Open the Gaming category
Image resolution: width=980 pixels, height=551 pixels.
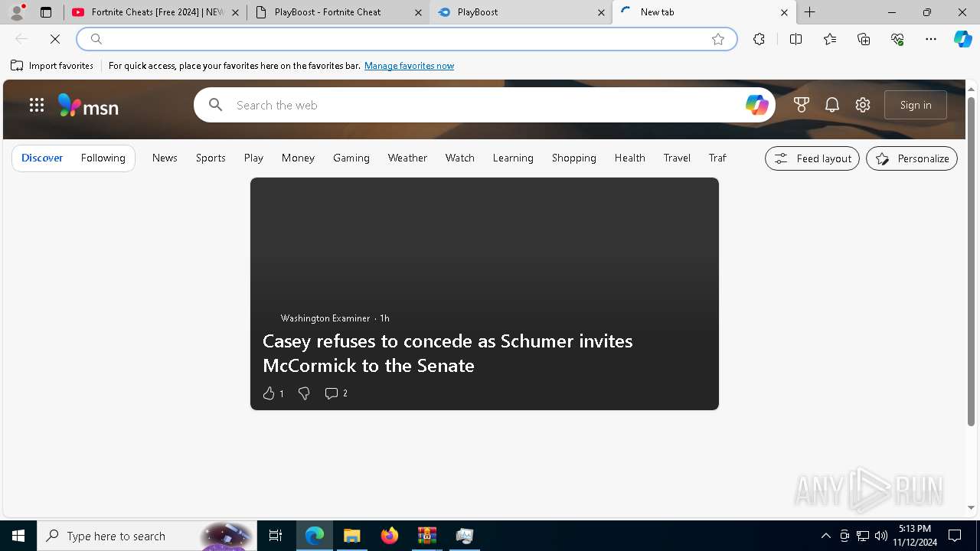(x=351, y=158)
